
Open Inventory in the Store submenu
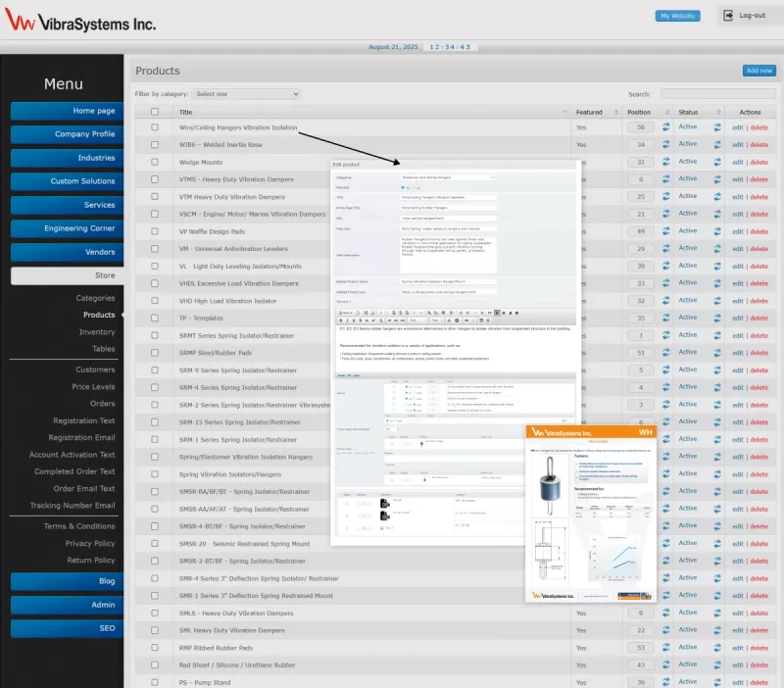pyautogui.click(x=97, y=332)
